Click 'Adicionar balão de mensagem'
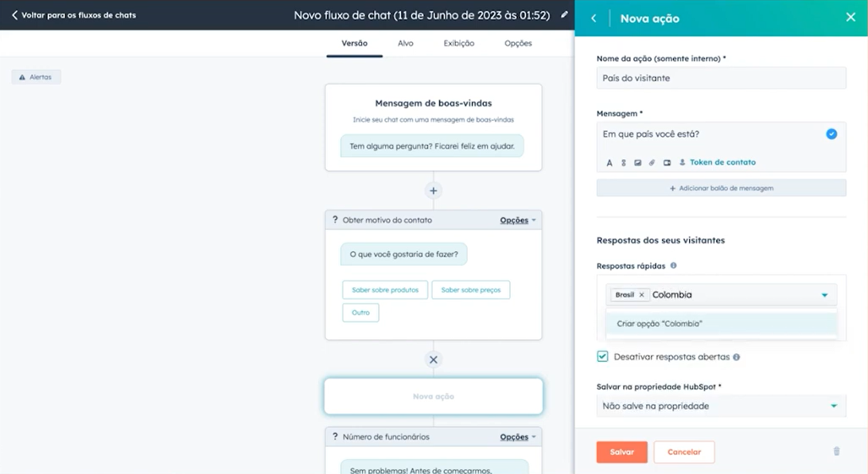Screen dimensions: 868x474 click(x=721, y=188)
